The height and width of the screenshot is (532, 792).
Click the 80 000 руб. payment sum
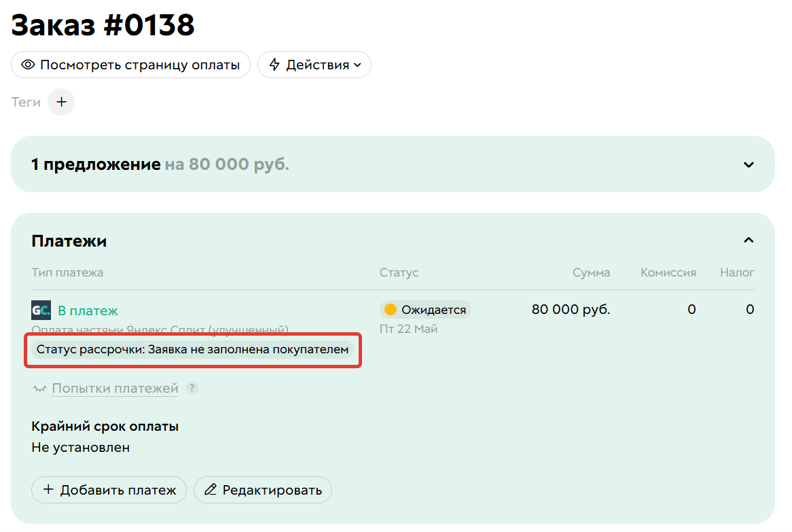pos(571,309)
